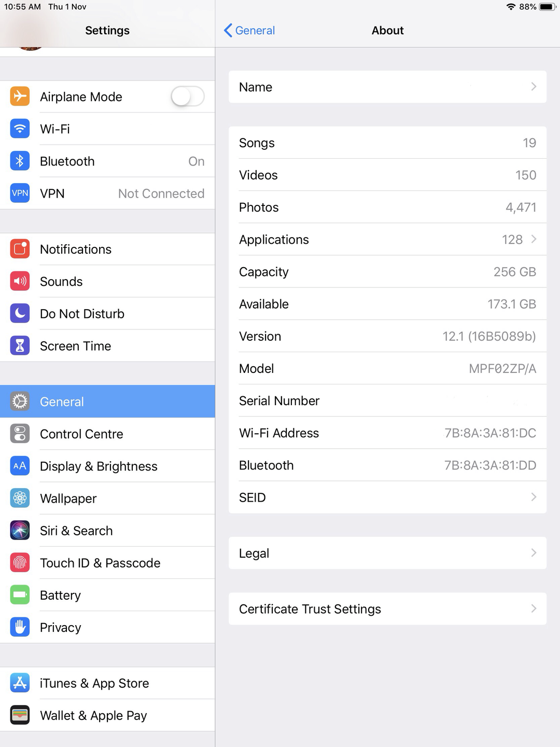The image size is (560, 747).
Task: Open the green Battery icon
Action: [20, 594]
